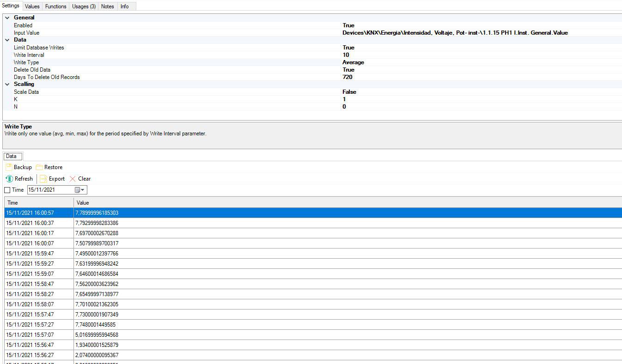Click the Export icon
This screenshot has height=364, width=622.
[x=43, y=179]
